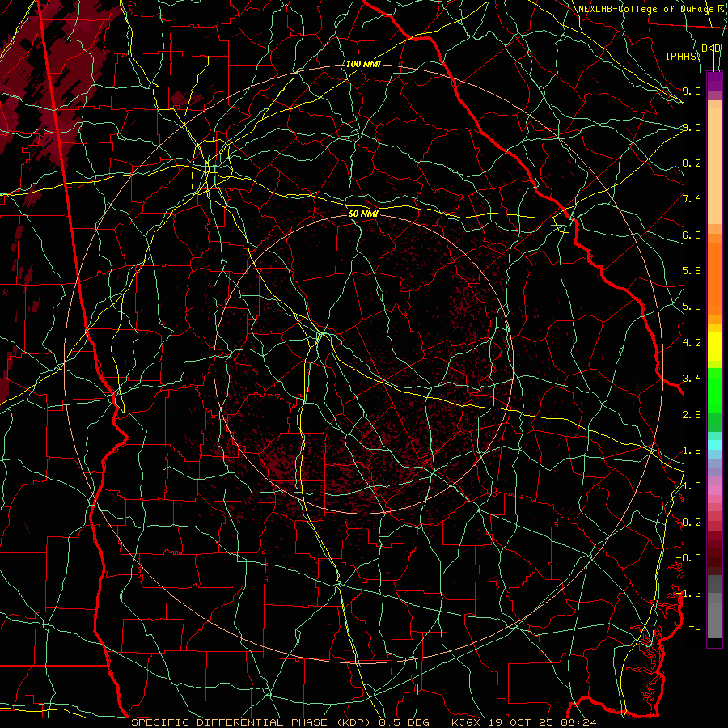Click the 7.4 value on the color scale

pos(692,199)
